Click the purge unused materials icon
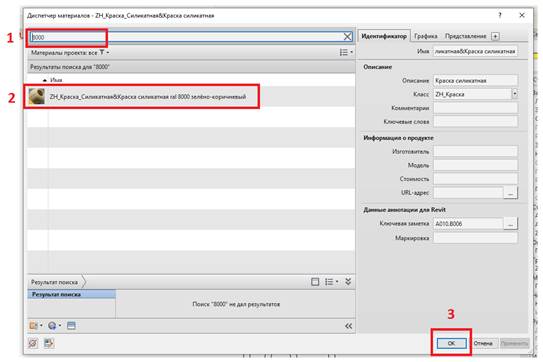Viewport: 543px width, 362px height. pos(33,343)
